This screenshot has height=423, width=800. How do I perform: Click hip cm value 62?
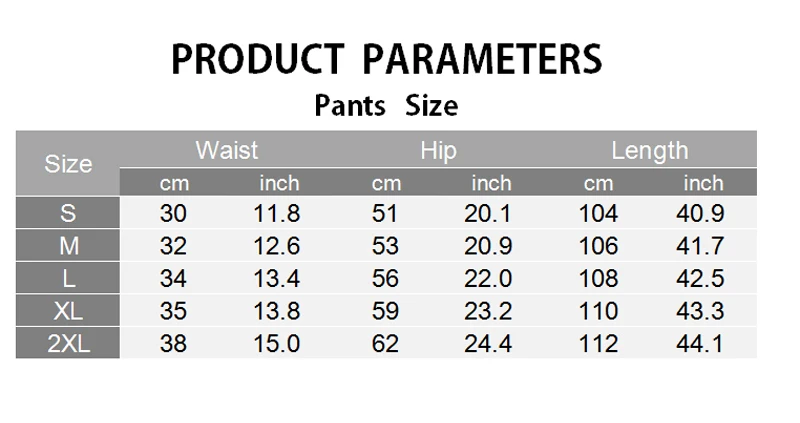click(385, 344)
